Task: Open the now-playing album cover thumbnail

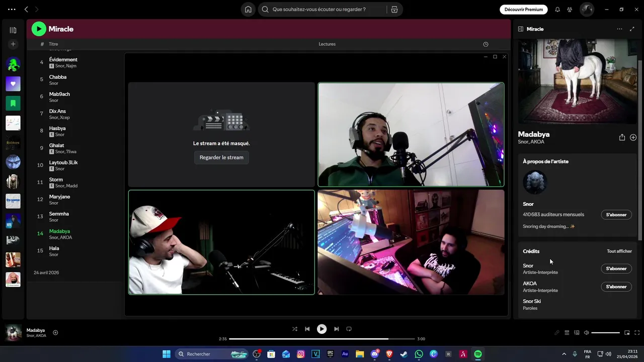Action: click(x=13, y=332)
